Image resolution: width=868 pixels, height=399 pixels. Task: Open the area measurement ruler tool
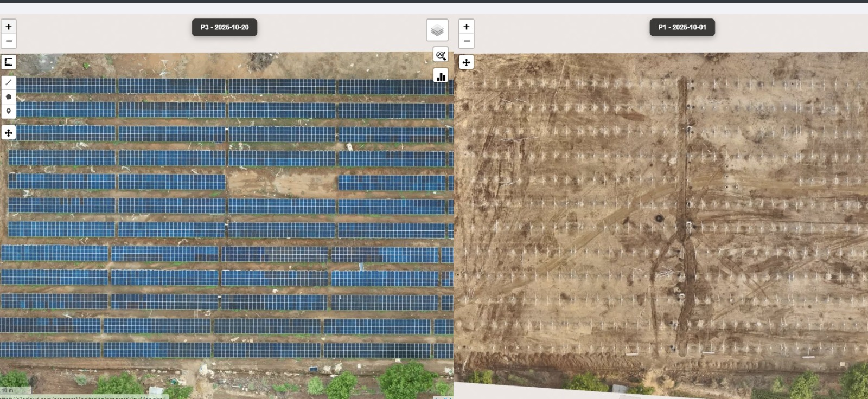coord(9,62)
